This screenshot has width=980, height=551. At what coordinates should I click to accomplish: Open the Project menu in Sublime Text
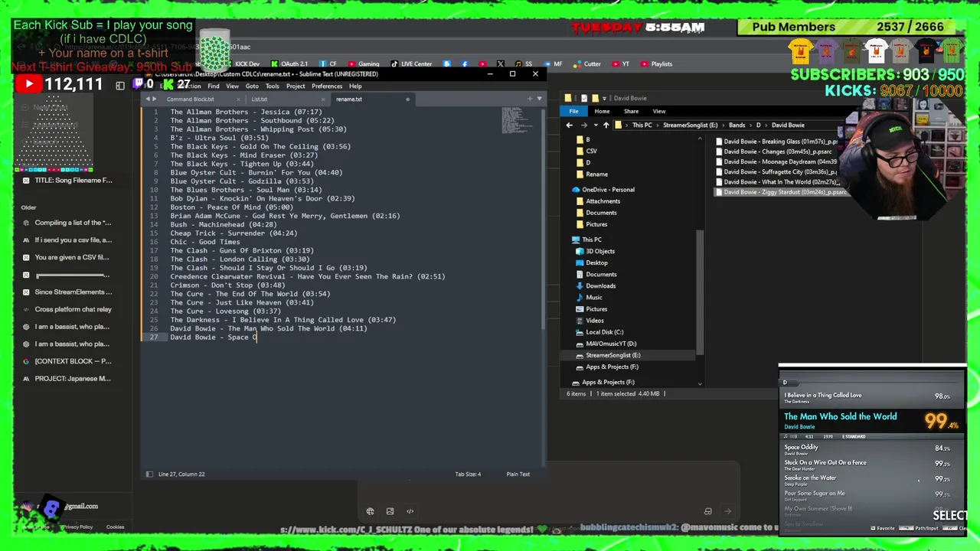coord(296,86)
